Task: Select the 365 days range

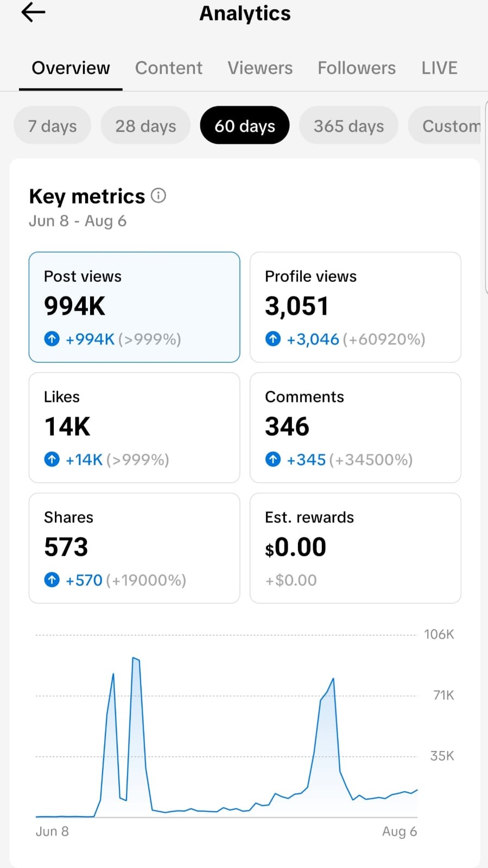Action: (348, 125)
